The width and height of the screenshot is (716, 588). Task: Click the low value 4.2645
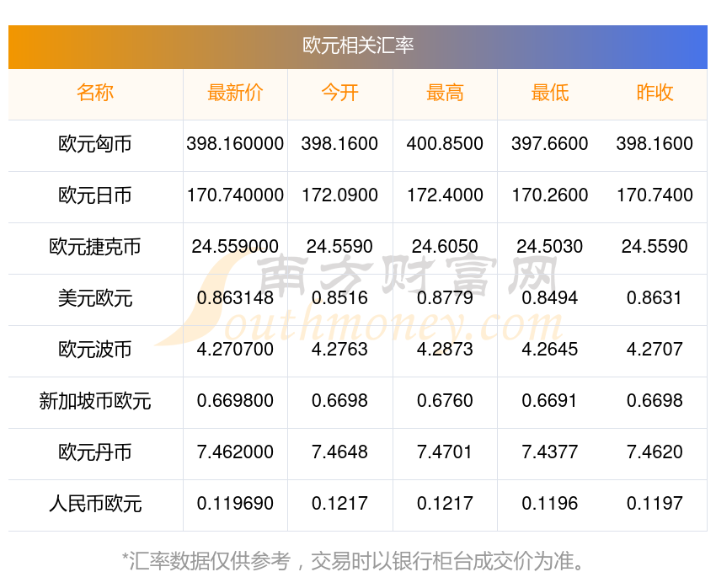coord(550,350)
